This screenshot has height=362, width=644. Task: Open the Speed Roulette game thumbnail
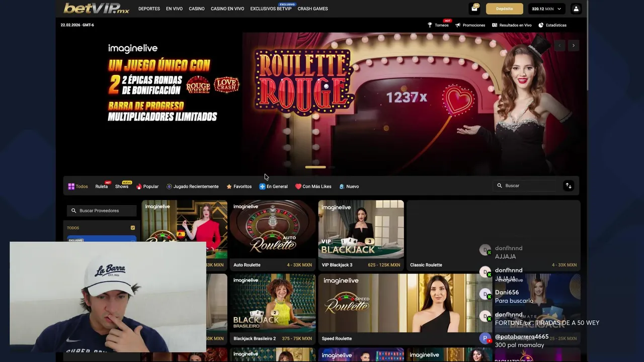(405, 303)
